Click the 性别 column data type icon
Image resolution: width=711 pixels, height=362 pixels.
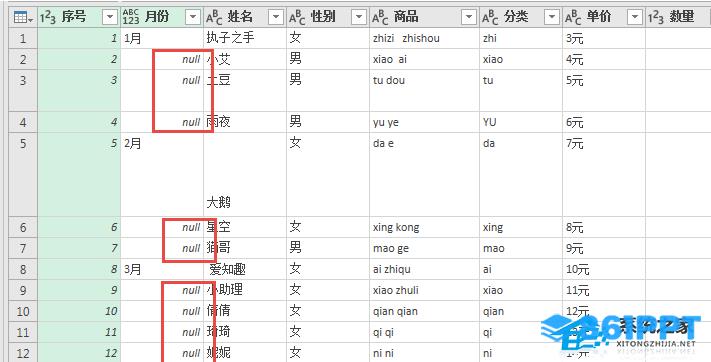[297, 17]
